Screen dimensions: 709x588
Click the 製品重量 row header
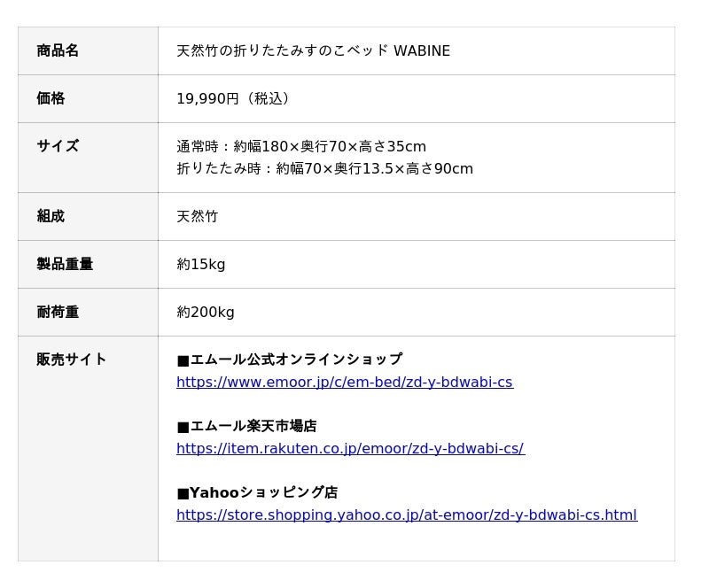click(65, 265)
